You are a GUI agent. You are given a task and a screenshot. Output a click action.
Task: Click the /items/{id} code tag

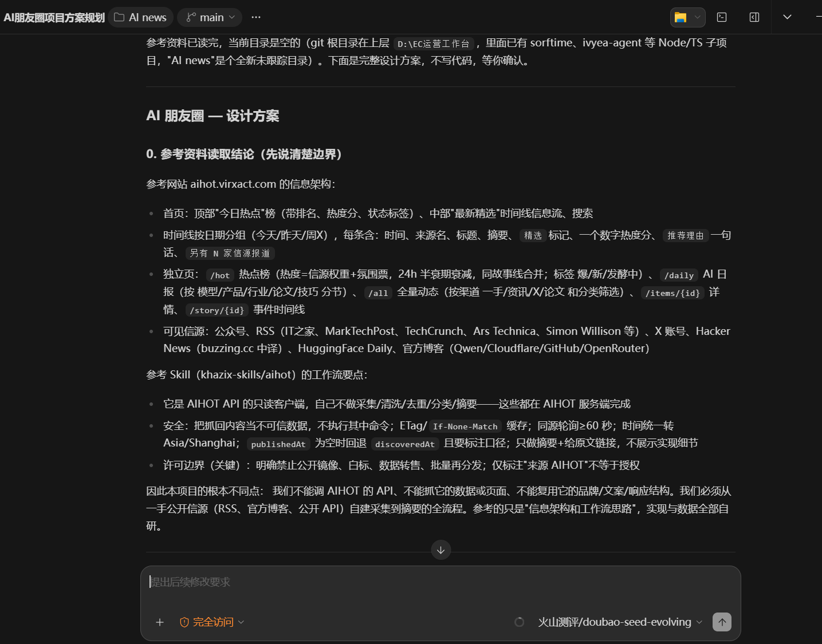672,293
